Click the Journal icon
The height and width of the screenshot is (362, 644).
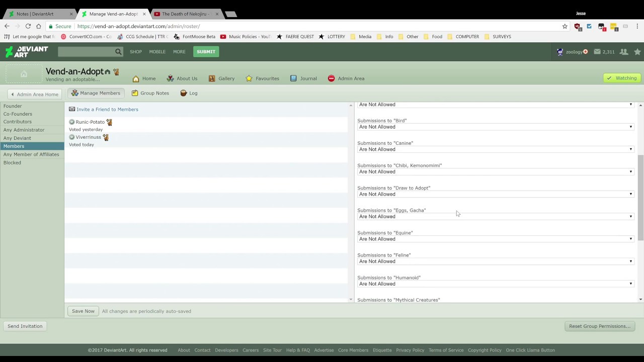pos(293,78)
